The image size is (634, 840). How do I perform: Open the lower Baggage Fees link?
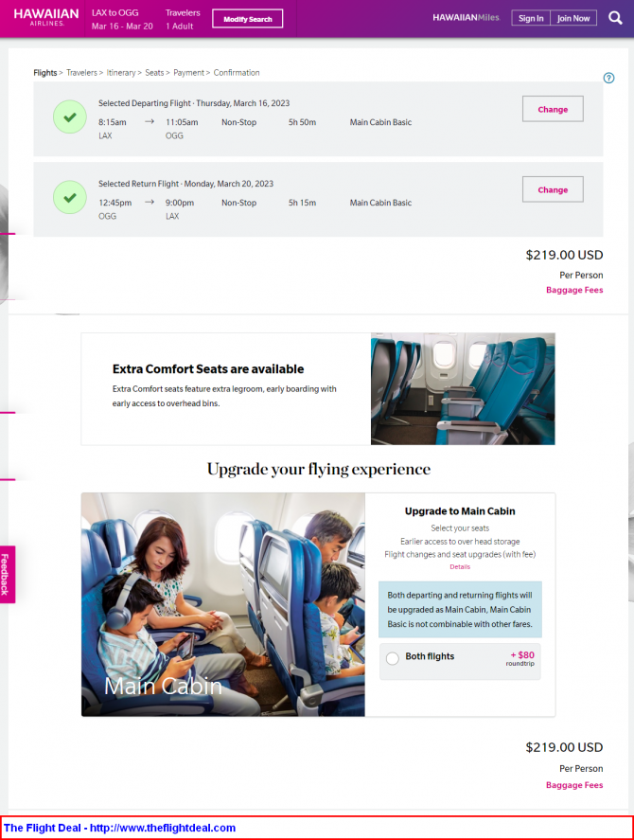[574, 785]
